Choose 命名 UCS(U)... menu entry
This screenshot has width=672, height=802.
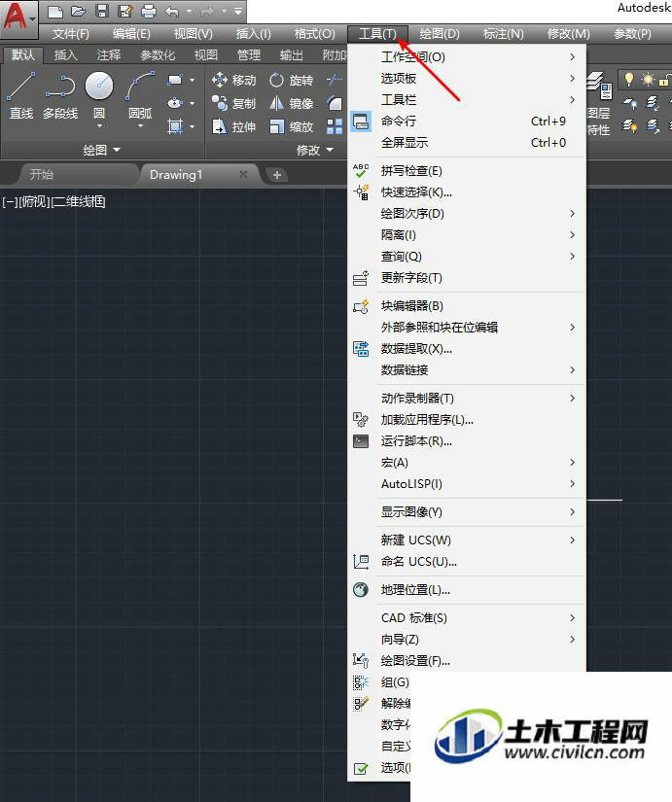pos(467,562)
